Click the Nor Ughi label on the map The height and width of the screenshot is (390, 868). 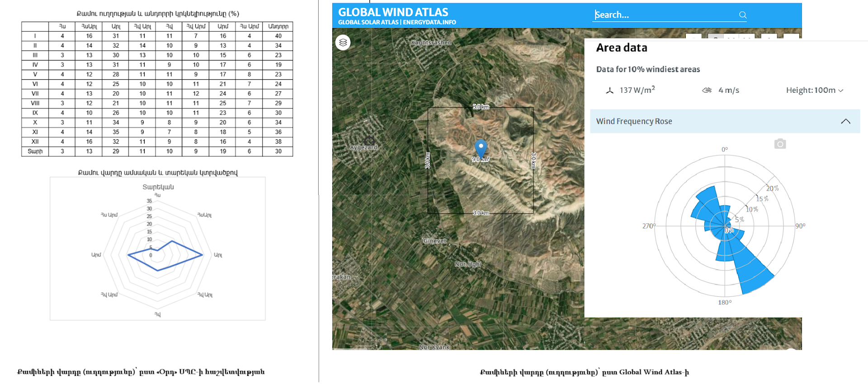click(468, 264)
